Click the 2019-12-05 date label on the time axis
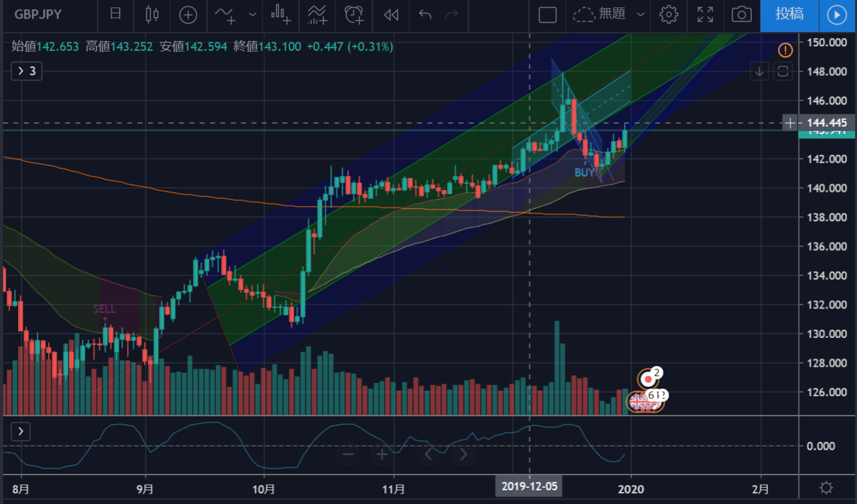The width and height of the screenshot is (857, 504). pyautogui.click(x=530, y=487)
